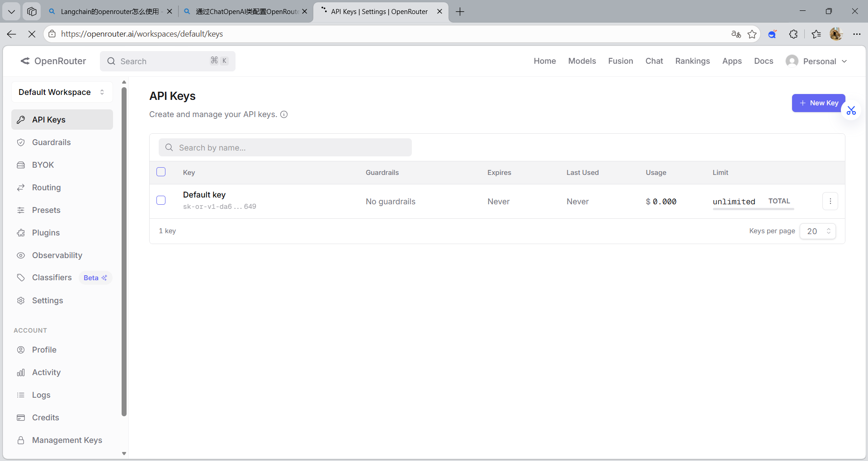Change Keys per page dropdown

[x=818, y=231]
